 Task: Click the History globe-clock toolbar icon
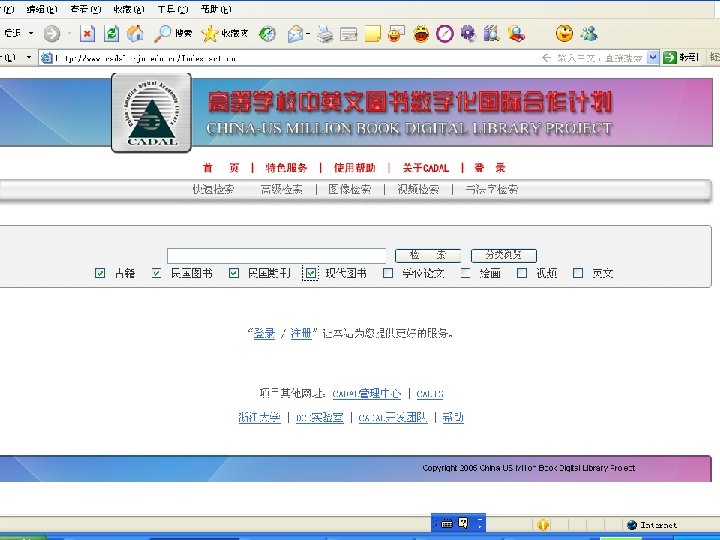point(267,34)
